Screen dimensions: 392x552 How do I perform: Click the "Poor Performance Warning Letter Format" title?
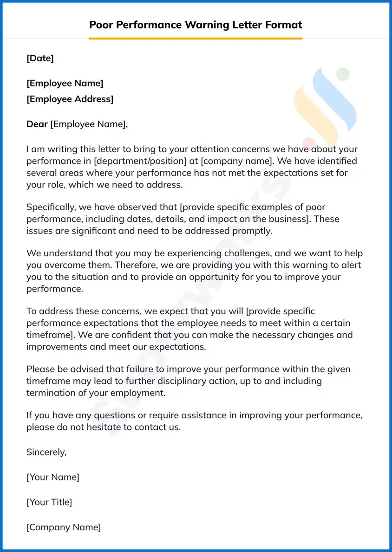pyautogui.click(x=196, y=25)
